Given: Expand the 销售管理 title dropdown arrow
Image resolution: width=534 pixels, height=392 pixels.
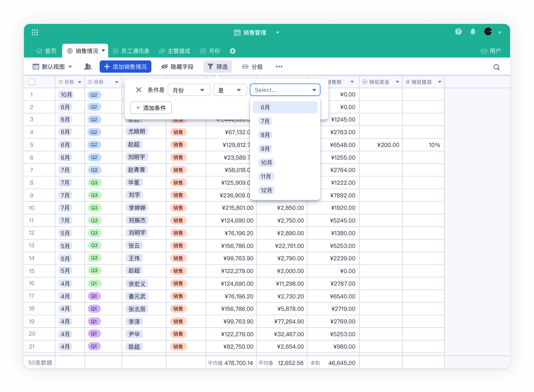Looking at the screenshot, I should [278, 32].
